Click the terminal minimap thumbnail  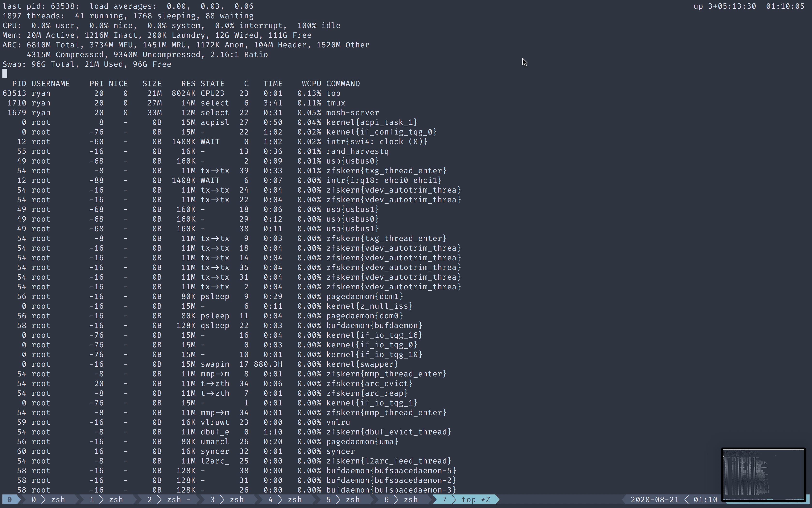pos(763,474)
